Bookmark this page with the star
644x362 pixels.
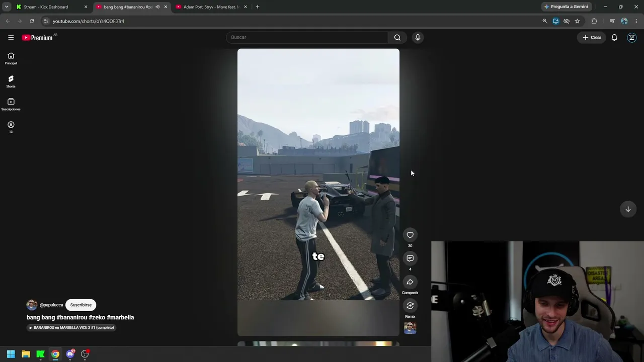tap(577, 21)
